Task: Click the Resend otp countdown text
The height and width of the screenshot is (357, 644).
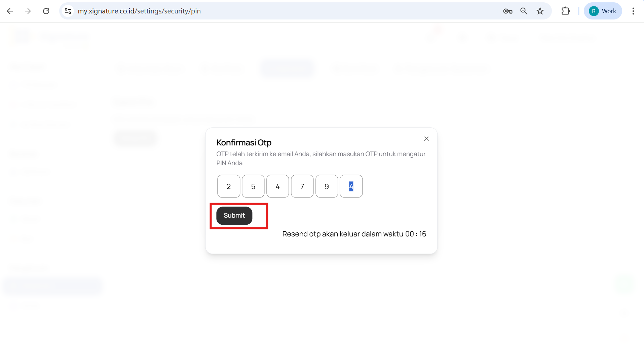Action: (x=354, y=234)
